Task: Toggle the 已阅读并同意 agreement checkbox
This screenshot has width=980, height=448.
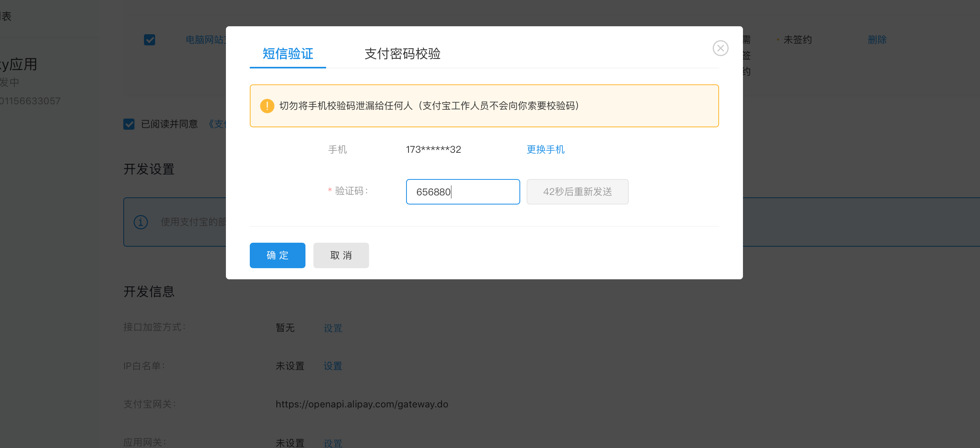Action: coord(129,124)
